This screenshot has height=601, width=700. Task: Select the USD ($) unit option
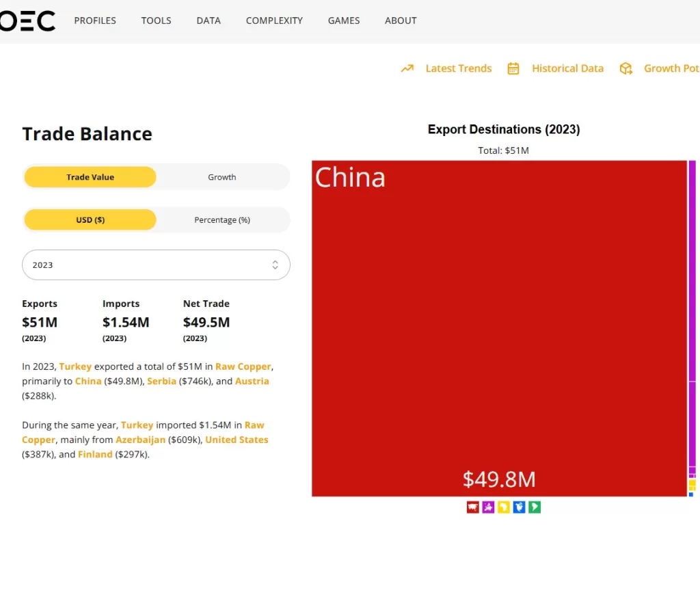(x=90, y=220)
